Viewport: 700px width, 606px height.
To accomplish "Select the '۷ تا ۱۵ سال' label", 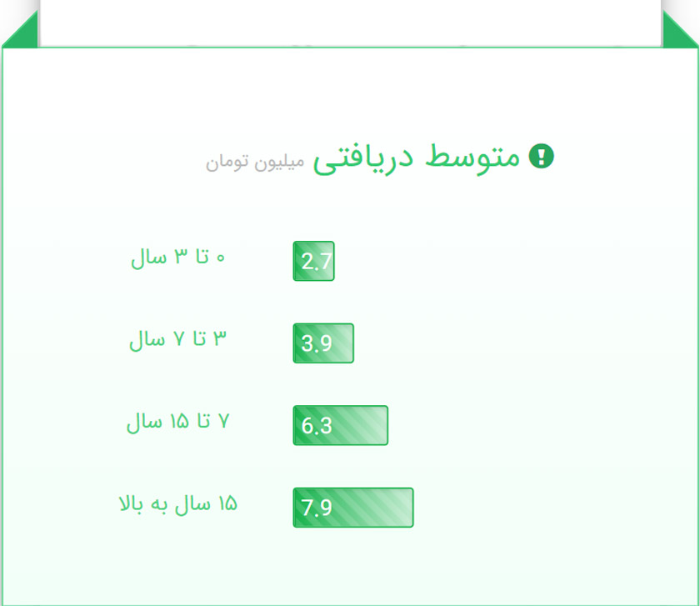I will (x=177, y=422).
